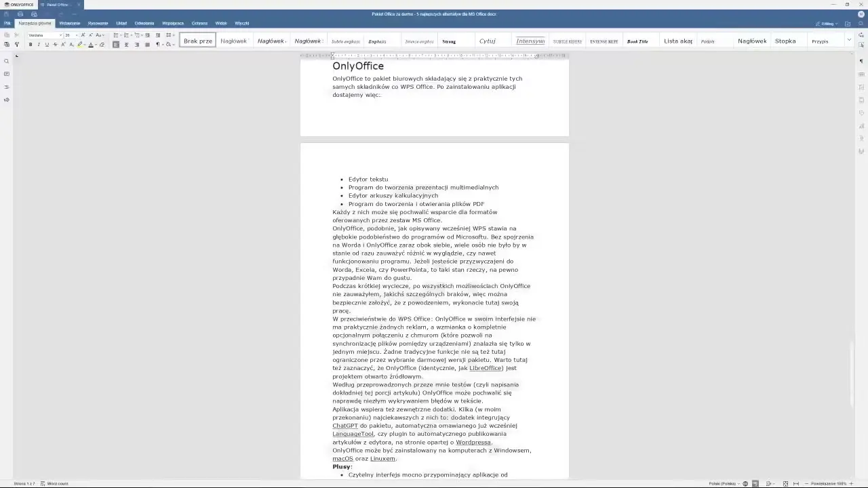Image resolution: width=868 pixels, height=488 pixels.
Task: Open the Układ ribbon tab
Action: pyautogui.click(x=121, y=23)
